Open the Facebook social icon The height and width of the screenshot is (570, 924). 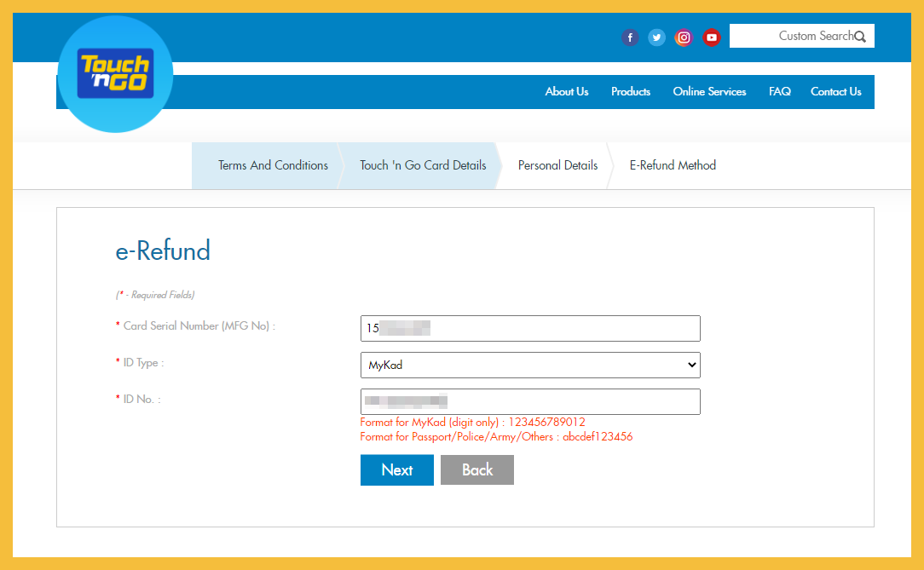click(x=630, y=37)
